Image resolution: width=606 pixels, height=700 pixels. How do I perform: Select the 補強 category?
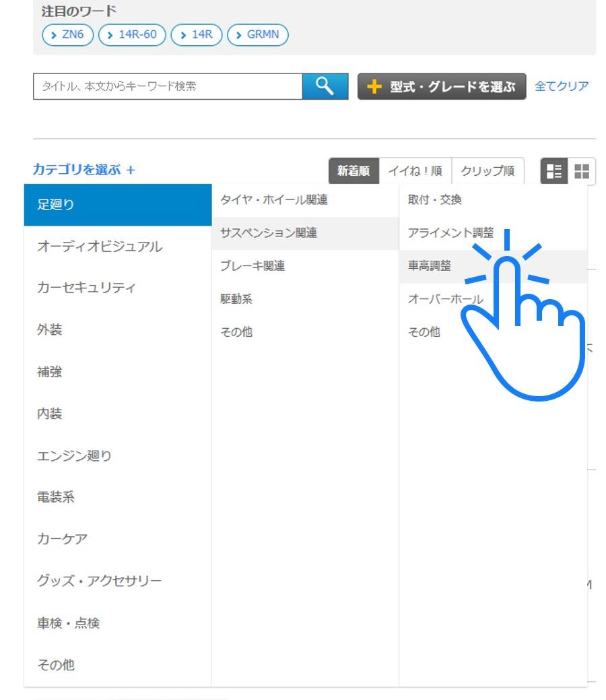point(118,372)
